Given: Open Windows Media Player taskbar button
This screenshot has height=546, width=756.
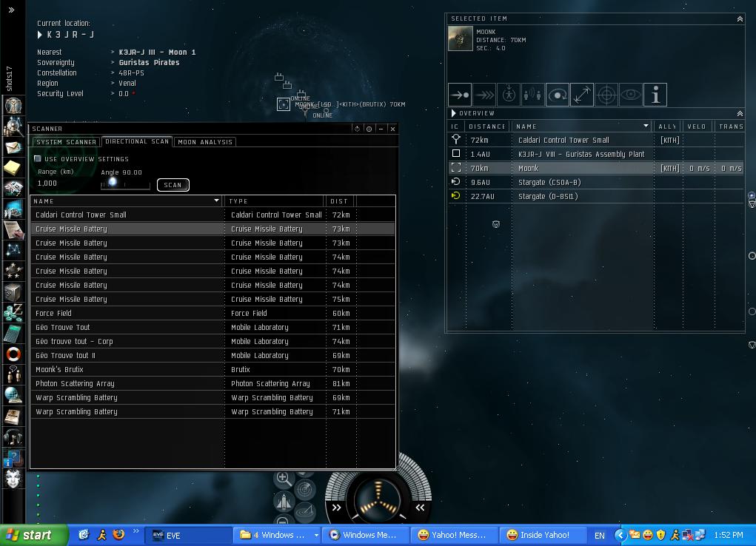Looking at the screenshot, I should coord(365,536).
